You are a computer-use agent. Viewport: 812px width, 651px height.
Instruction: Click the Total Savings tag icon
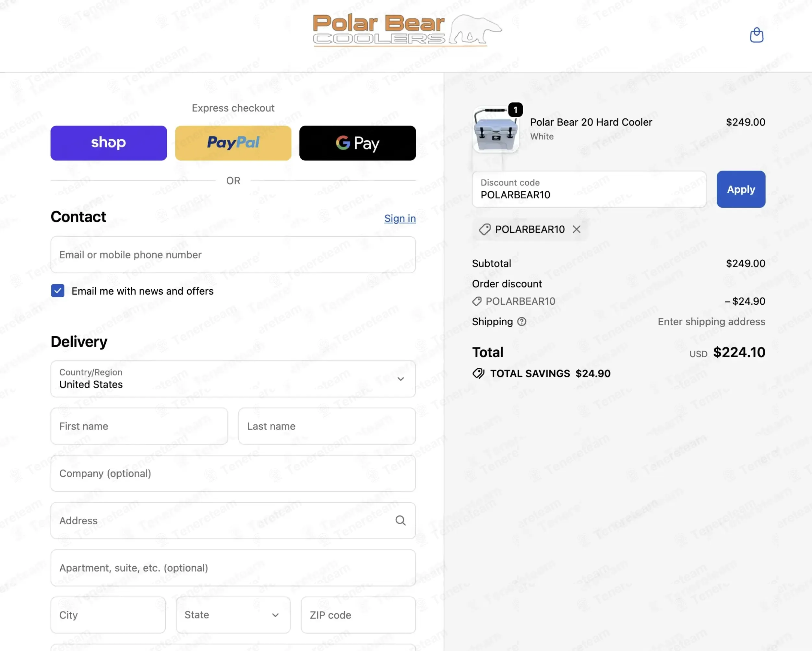(478, 373)
